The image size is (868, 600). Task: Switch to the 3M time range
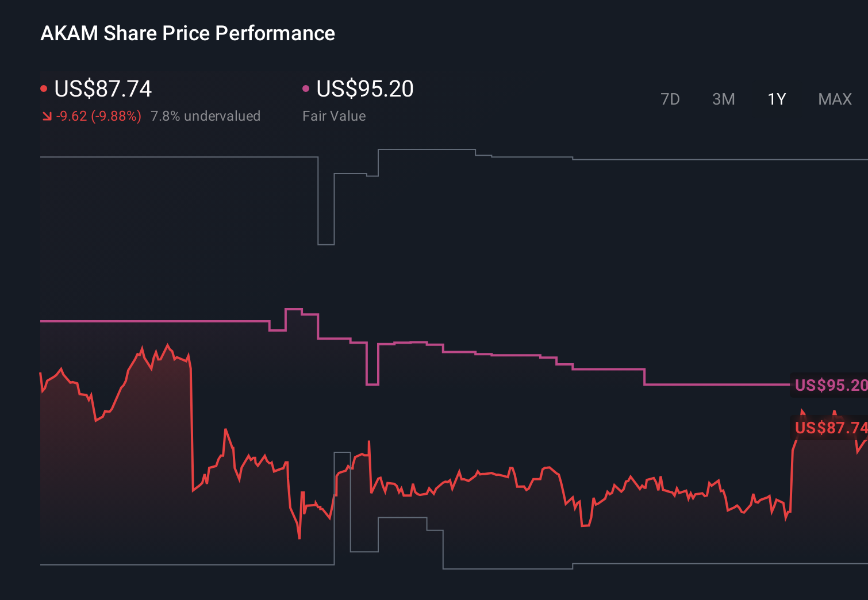pos(723,99)
